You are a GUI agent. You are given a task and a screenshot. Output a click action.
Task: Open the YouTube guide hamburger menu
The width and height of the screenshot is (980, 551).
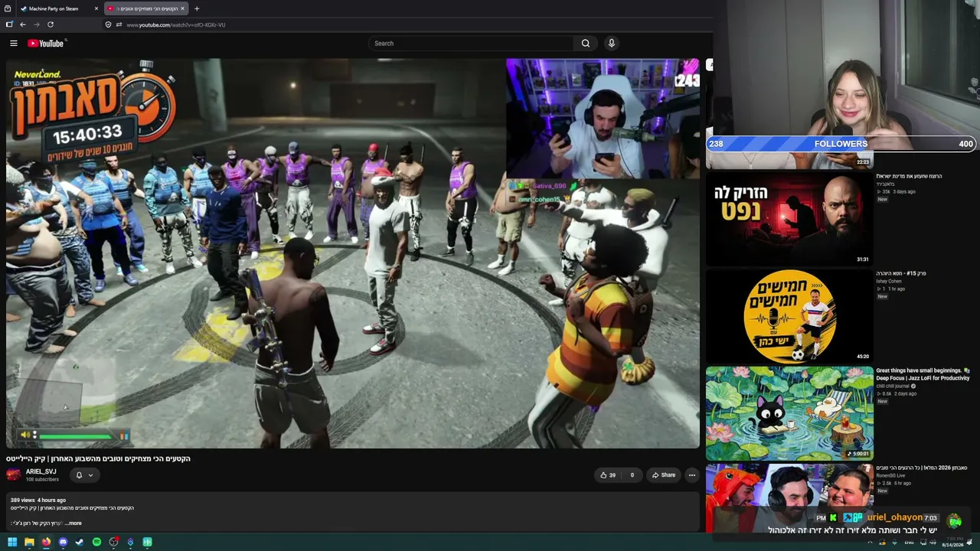tap(14, 44)
